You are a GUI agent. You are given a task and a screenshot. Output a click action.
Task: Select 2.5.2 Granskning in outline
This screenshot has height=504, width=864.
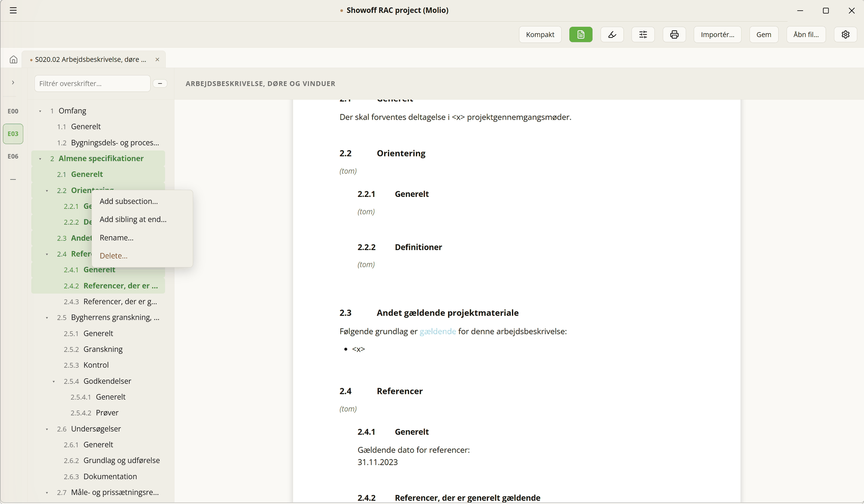[x=98, y=349]
